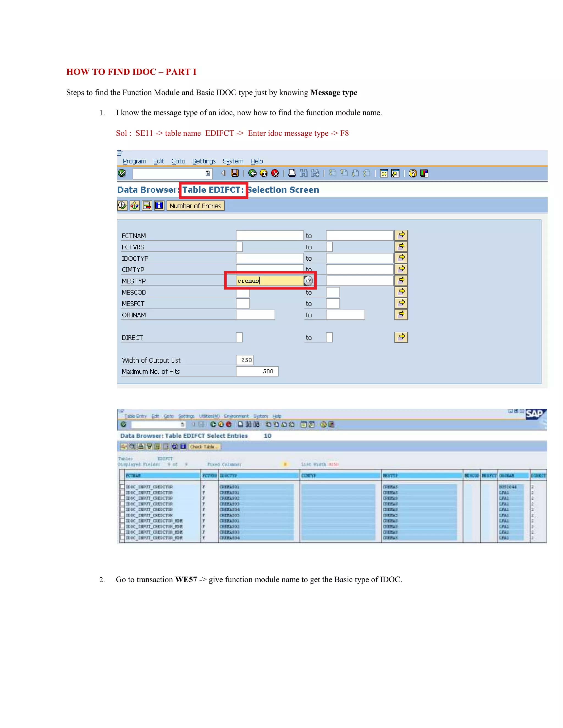The height and width of the screenshot is (728, 563).
Task: Open the Environment menu in Select Entries window
Action: point(236,416)
